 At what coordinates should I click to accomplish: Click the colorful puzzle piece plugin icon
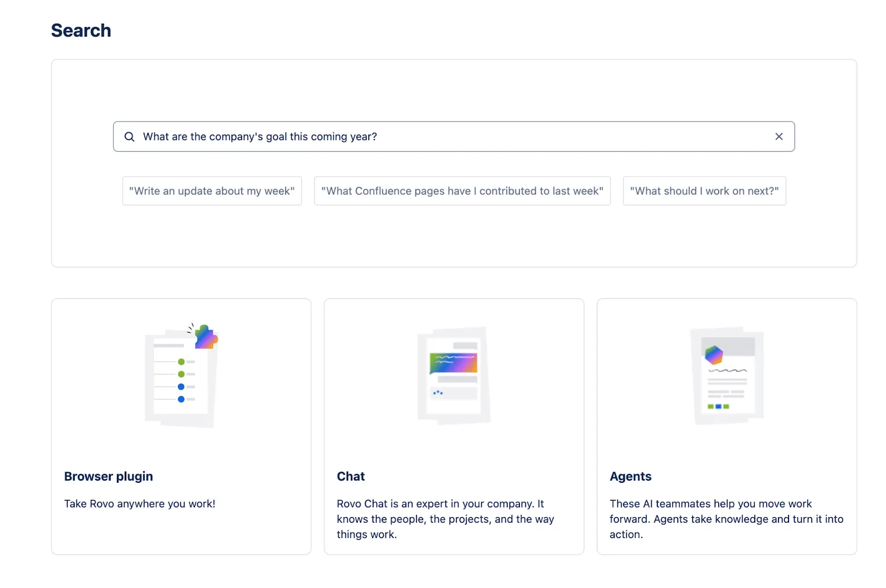206,337
